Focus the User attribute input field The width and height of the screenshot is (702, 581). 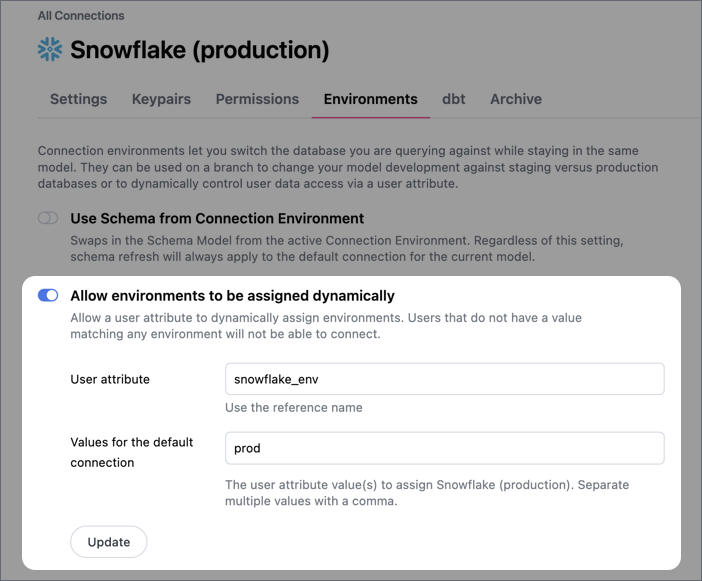(x=444, y=379)
